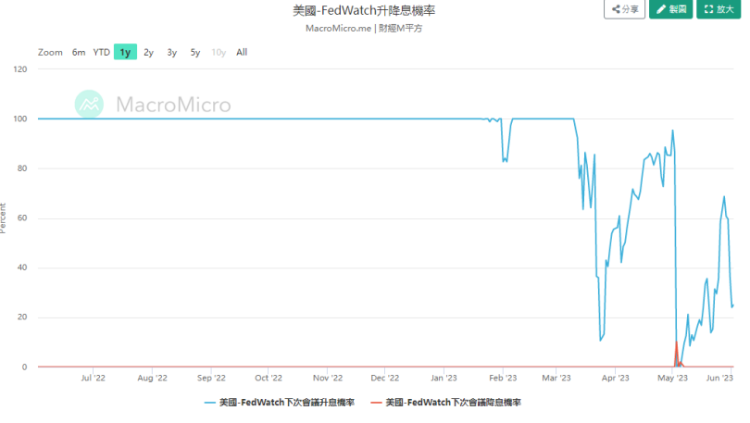Click the blue line's latest point in Jun '23
Screen dimensions: 750x423
(732, 305)
